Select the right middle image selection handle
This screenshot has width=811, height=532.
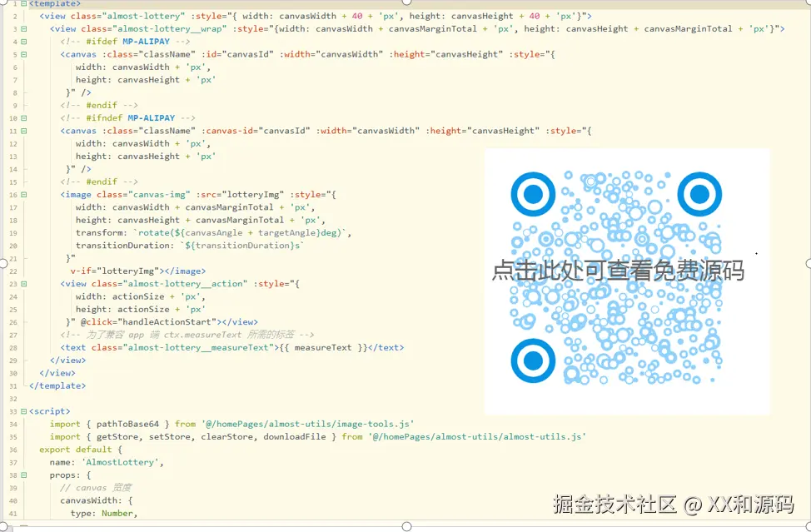809,264
